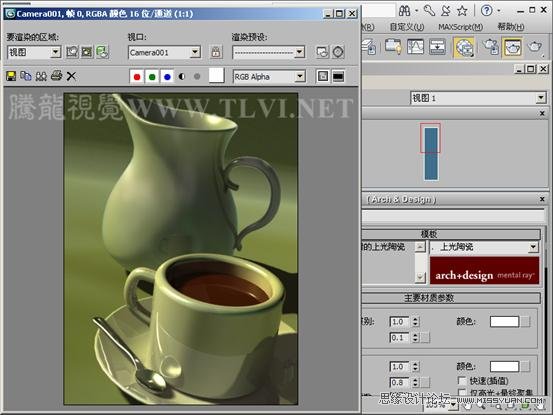Close the navigator panel with its X
553x415 pixels.
click(x=542, y=114)
